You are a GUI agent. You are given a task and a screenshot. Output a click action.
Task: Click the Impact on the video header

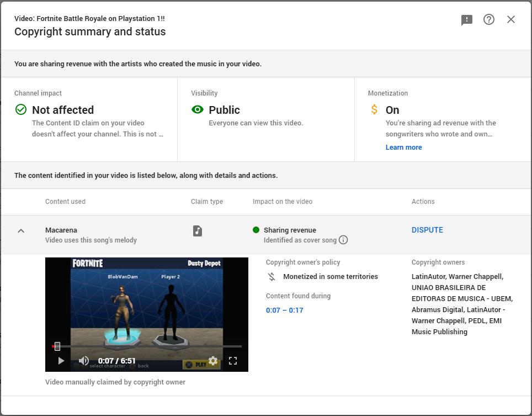283,202
